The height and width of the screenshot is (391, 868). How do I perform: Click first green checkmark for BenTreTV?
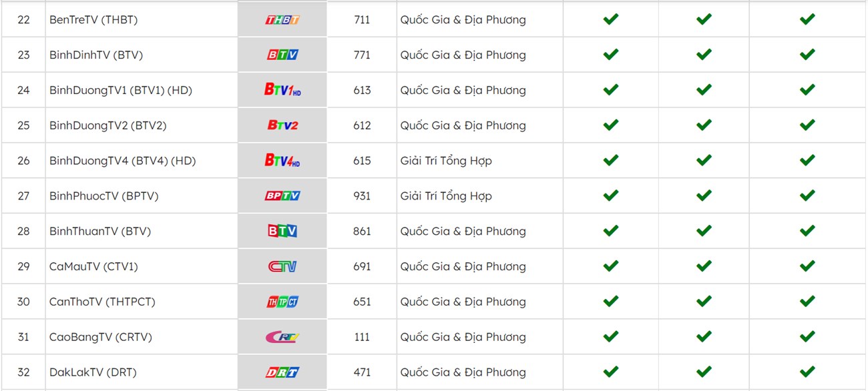610,19
